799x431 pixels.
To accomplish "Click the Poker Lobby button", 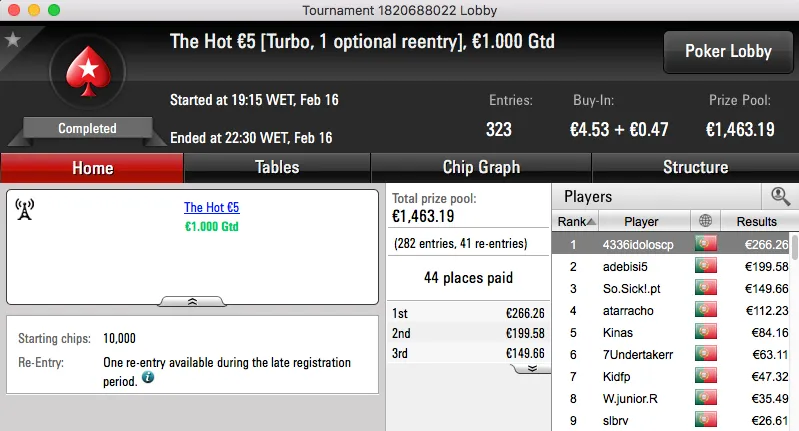I will point(727,51).
